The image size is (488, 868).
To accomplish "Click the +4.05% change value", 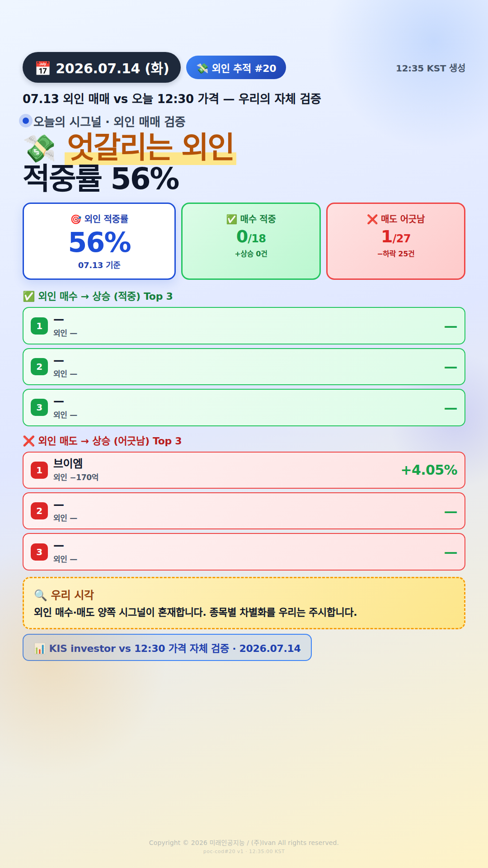I will click(x=429, y=470).
